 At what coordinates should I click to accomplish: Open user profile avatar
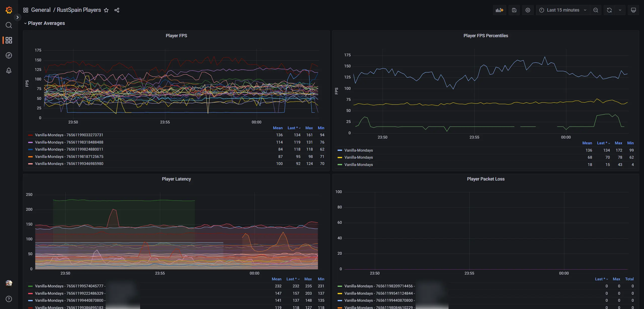click(9, 283)
